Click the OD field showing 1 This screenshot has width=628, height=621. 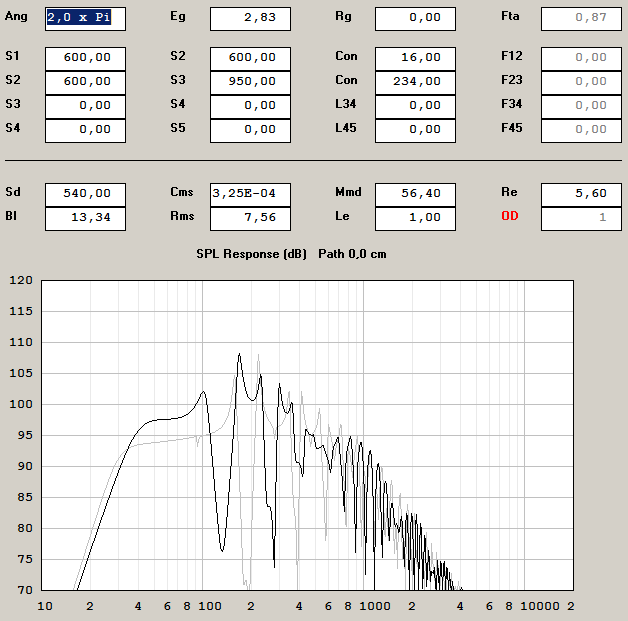point(581,219)
